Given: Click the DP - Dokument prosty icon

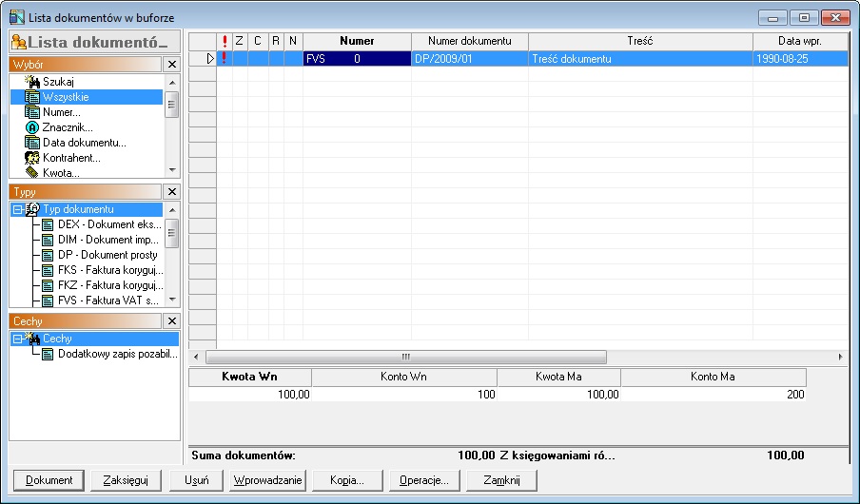Looking at the screenshot, I should pos(48,255).
